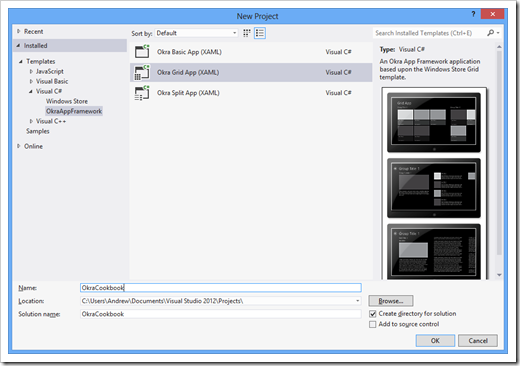Click third preview thumbnail with text columns
Image resolution: width=520 pixels, height=366 pixels.
pos(434,252)
